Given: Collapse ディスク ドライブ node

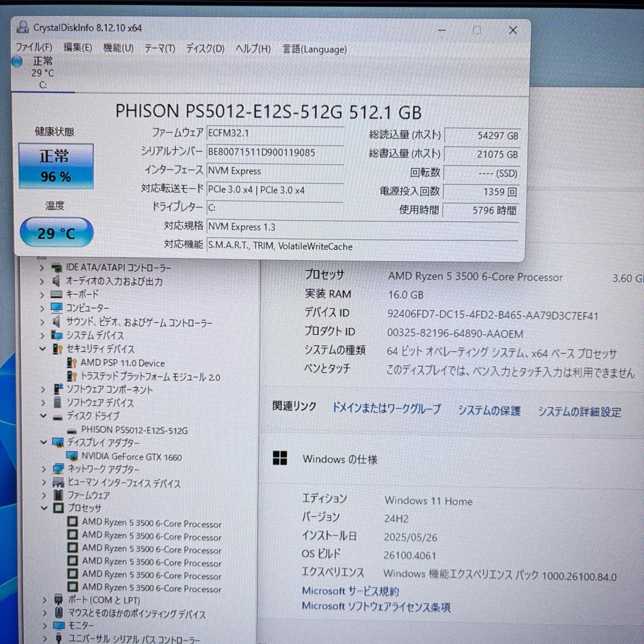Looking at the screenshot, I should 43,415.
